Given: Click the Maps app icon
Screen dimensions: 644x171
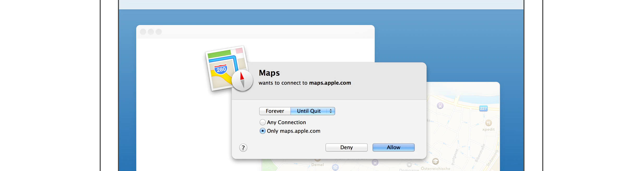Looking at the screenshot, I should coord(229,69).
